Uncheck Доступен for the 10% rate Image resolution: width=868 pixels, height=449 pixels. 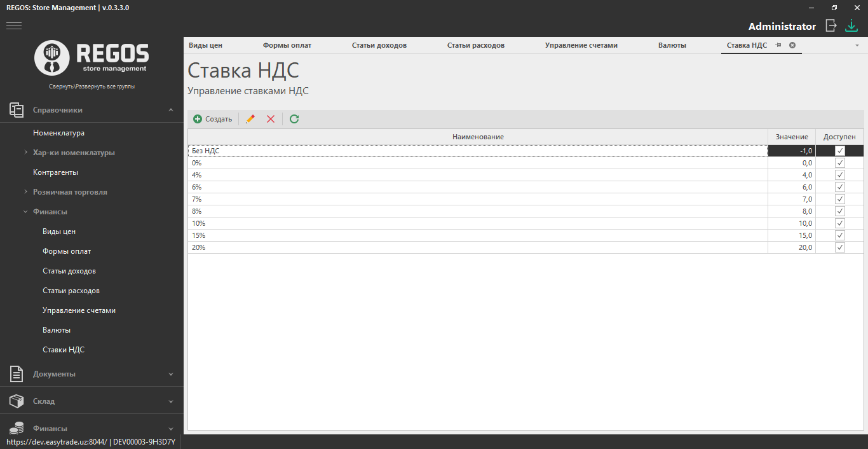(x=840, y=223)
